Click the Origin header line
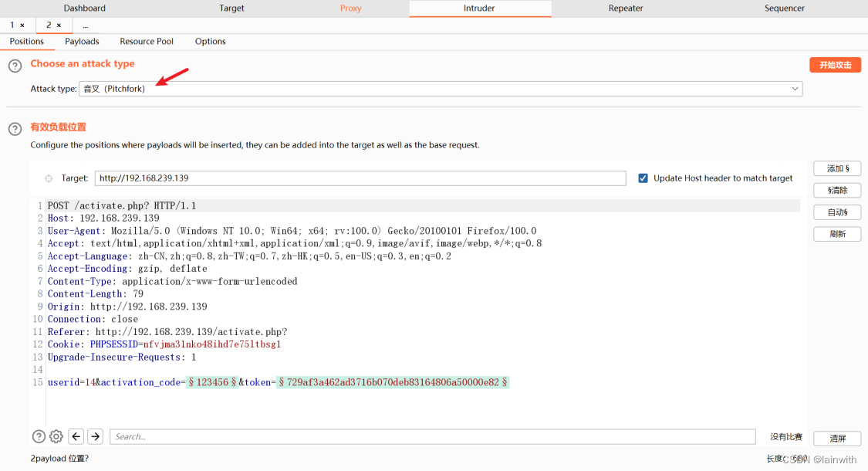This screenshot has width=868, height=471. point(127,307)
